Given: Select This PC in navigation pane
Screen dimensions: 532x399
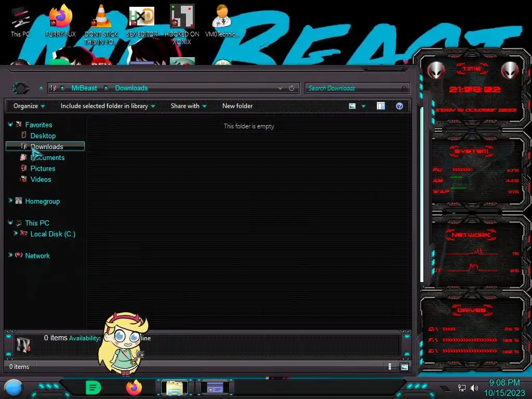Looking at the screenshot, I should pyautogui.click(x=37, y=223).
